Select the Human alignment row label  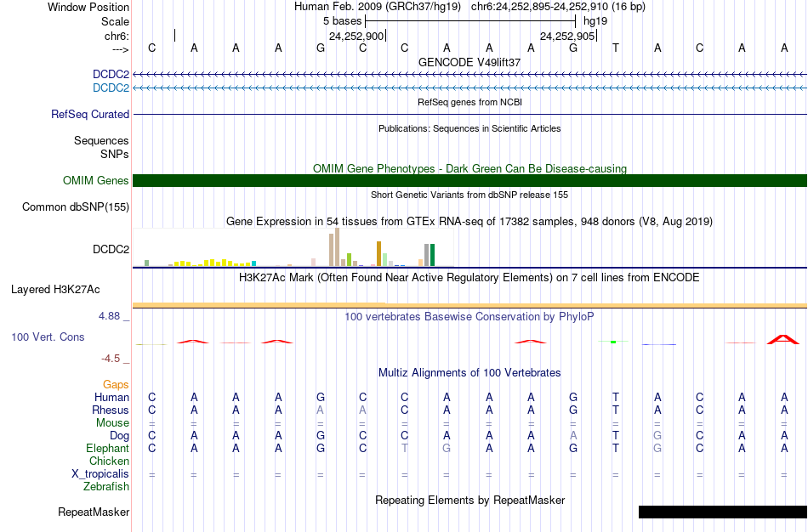(x=111, y=397)
